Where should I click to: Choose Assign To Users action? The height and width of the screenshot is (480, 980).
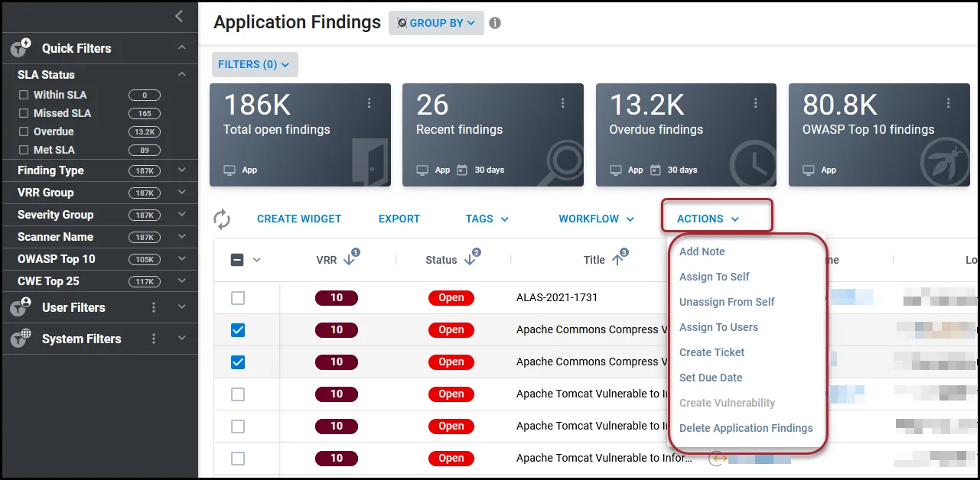(x=718, y=327)
